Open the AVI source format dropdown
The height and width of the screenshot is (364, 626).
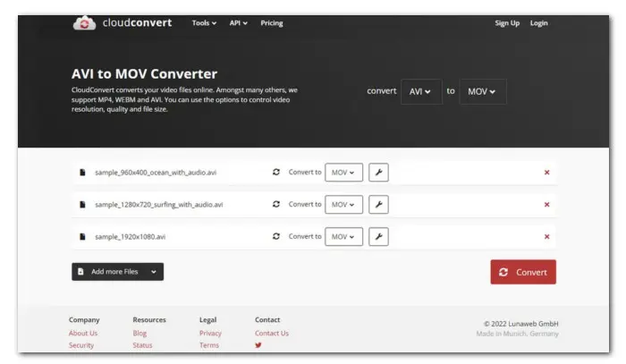tap(421, 92)
